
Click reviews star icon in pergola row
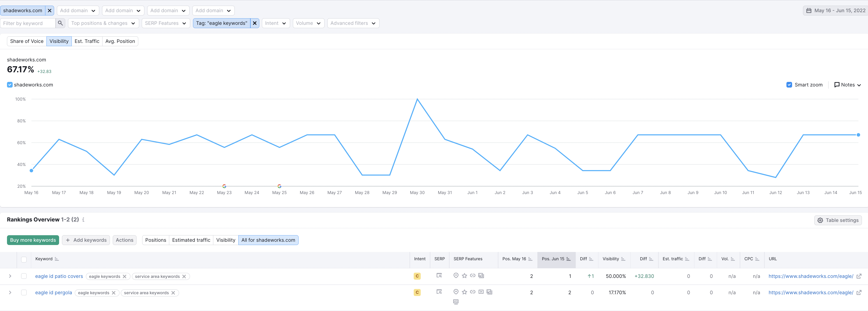(464, 292)
